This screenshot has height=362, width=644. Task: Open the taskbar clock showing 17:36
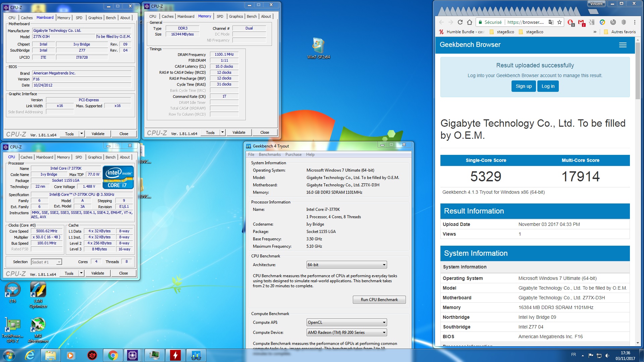tap(625, 355)
